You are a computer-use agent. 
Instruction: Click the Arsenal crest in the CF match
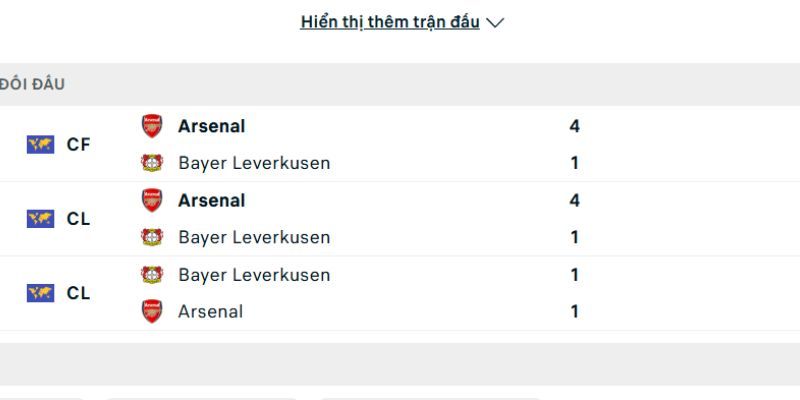151,126
